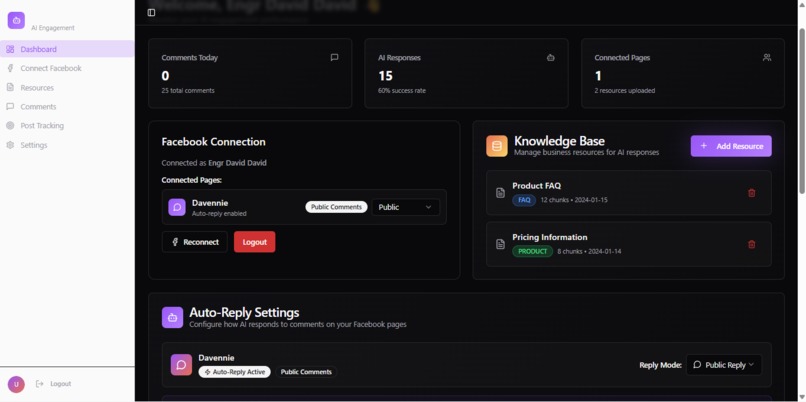Click the Auto-Reply Active badge
806x402 pixels.
[x=234, y=372]
